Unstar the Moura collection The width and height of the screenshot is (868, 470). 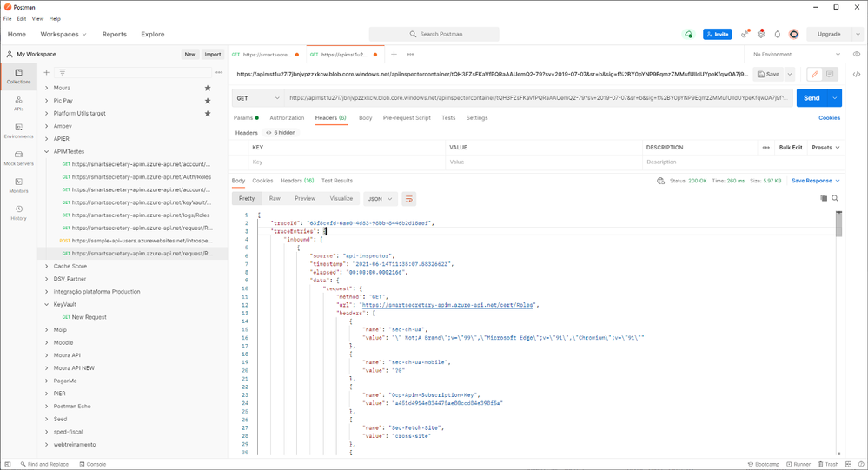pos(208,88)
